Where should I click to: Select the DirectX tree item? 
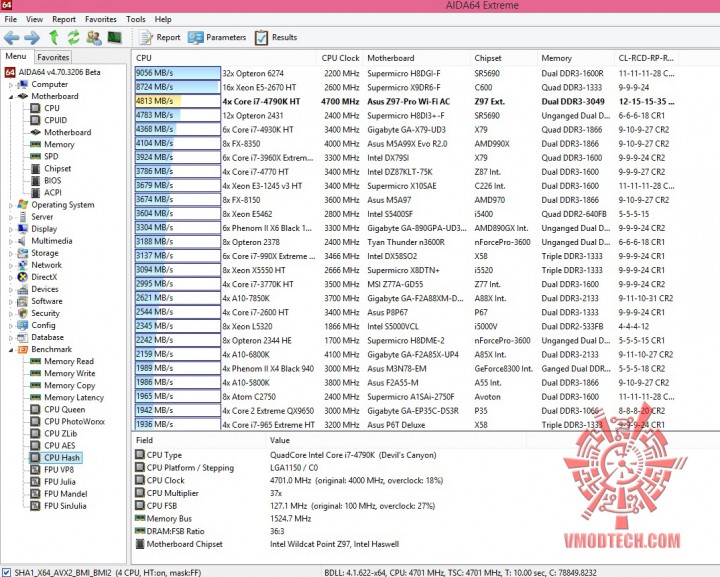click(37, 277)
